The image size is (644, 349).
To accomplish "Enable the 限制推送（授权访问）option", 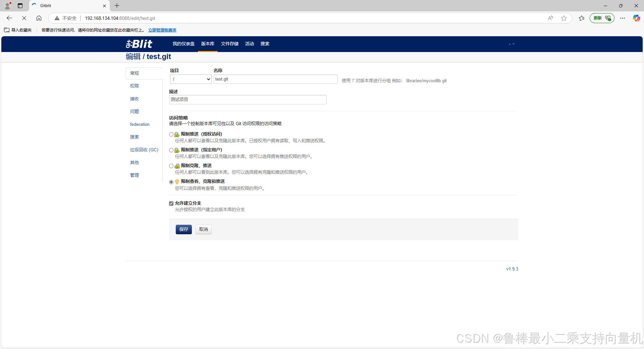I will pyautogui.click(x=171, y=134).
